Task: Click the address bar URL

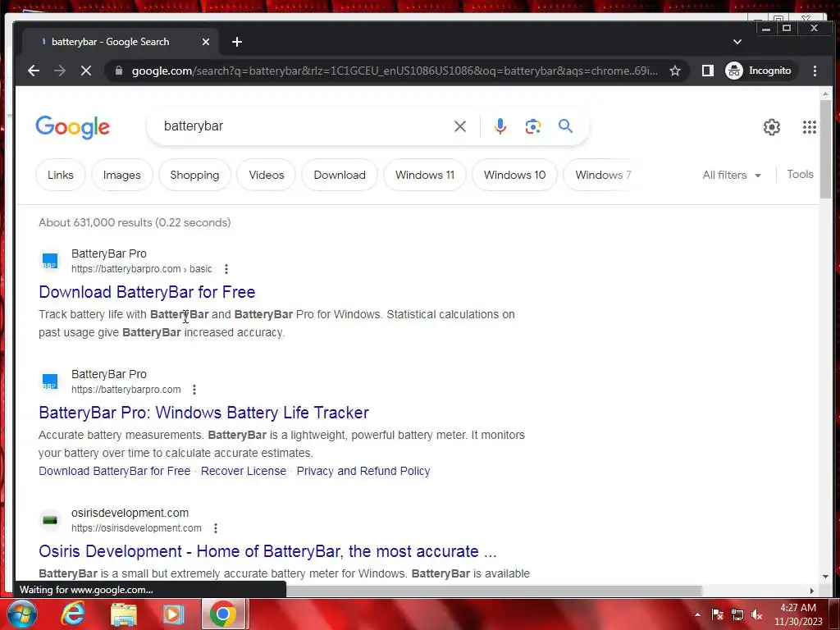Action: (x=395, y=71)
